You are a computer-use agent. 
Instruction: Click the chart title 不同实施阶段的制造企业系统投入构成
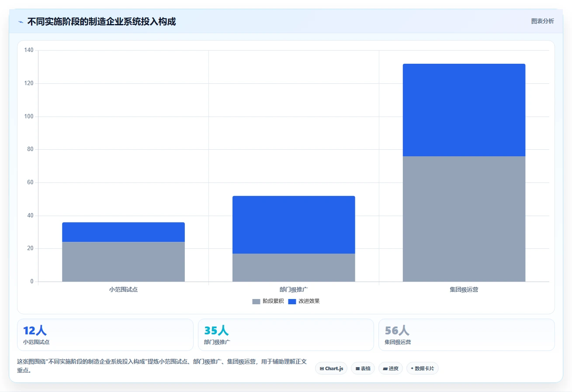click(x=101, y=21)
